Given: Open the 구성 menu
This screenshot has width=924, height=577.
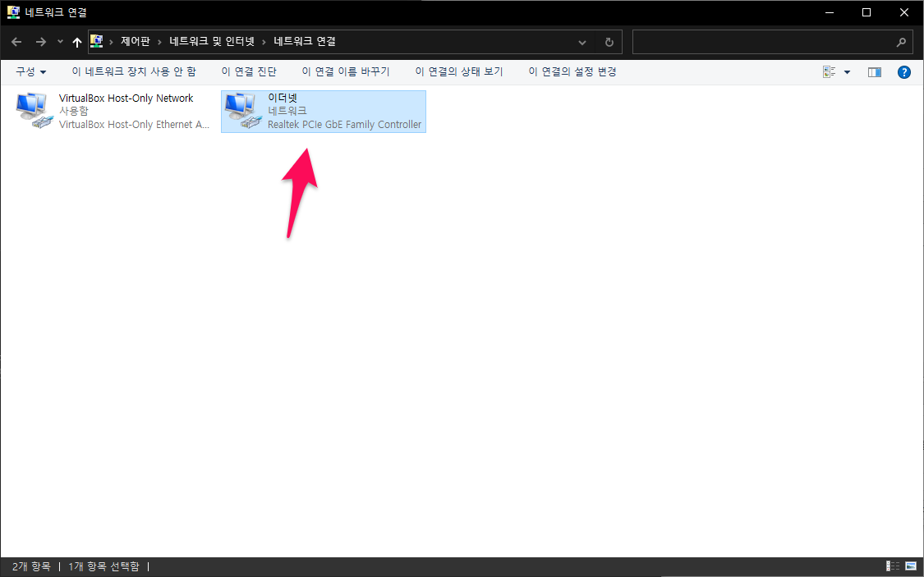Looking at the screenshot, I should point(30,72).
